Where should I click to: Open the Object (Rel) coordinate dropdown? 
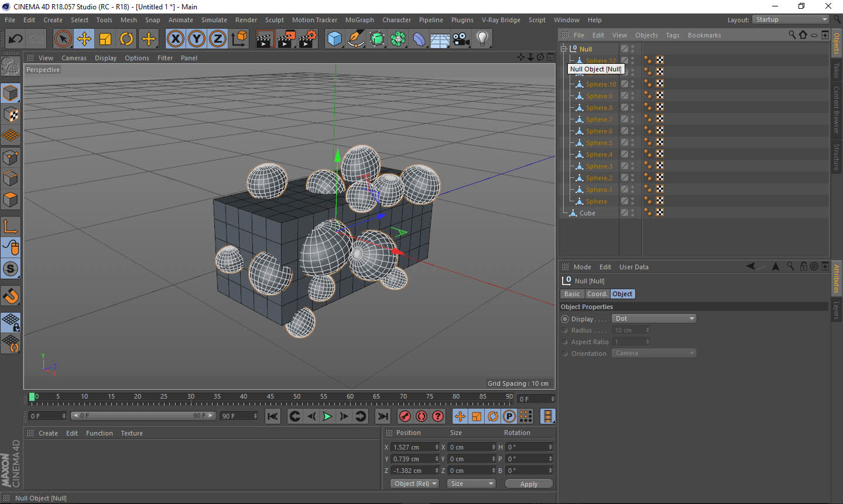pyautogui.click(x=414, y=484)
